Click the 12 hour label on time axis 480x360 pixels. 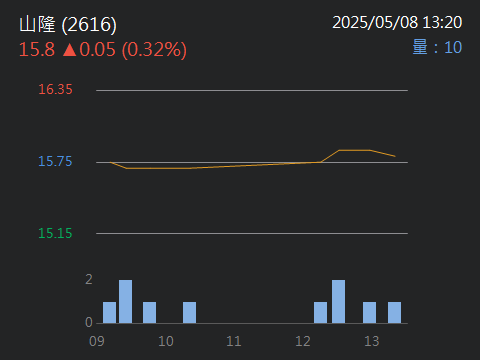click(303, 341)
